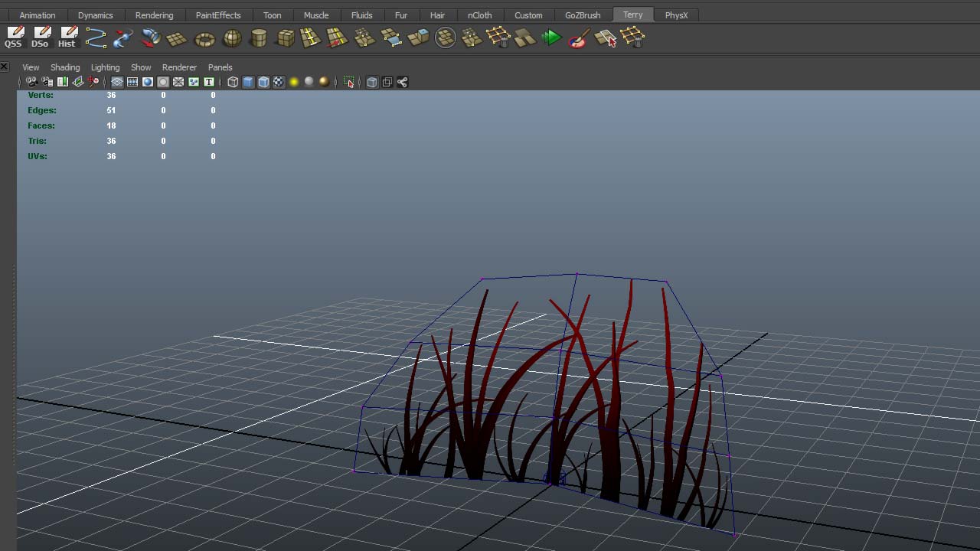Click the green play arrow shelf icon
This screenshot has height=551, width=980.
tap(551, 37)
